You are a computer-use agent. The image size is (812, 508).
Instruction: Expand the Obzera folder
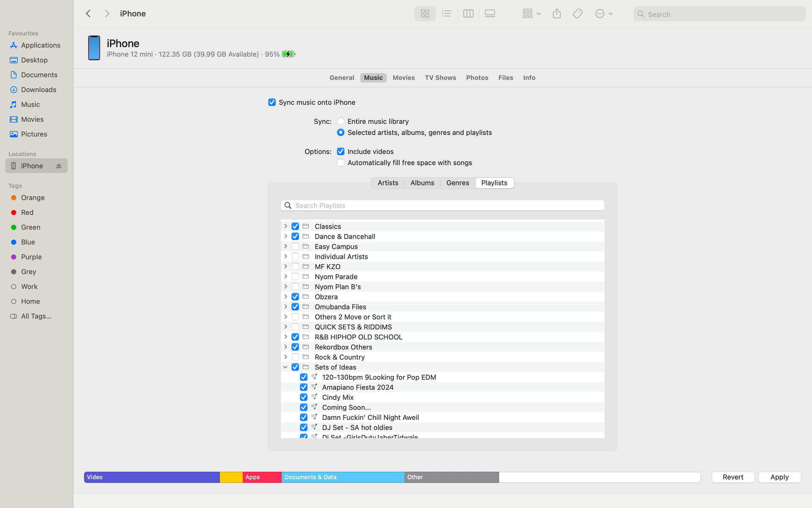click(285, 297)
